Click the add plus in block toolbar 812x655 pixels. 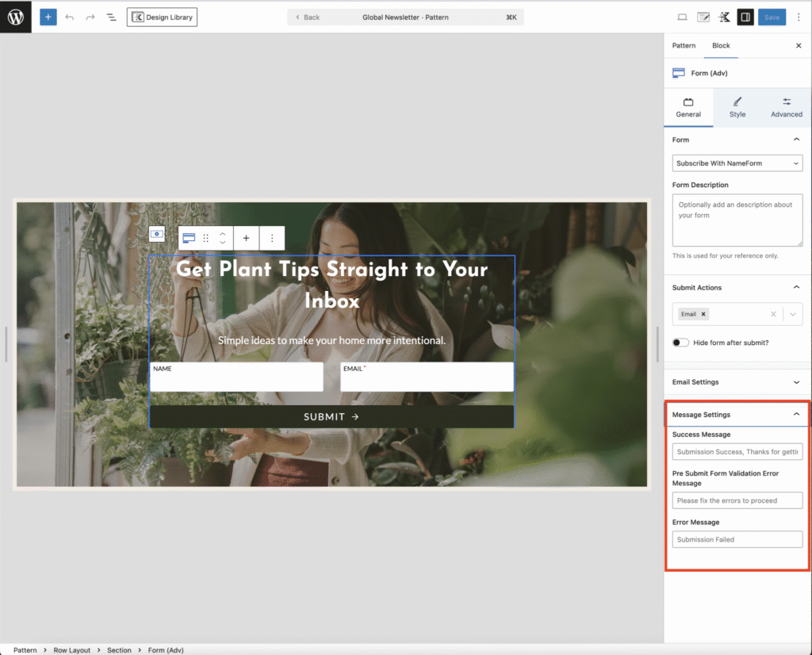point(246,238)
